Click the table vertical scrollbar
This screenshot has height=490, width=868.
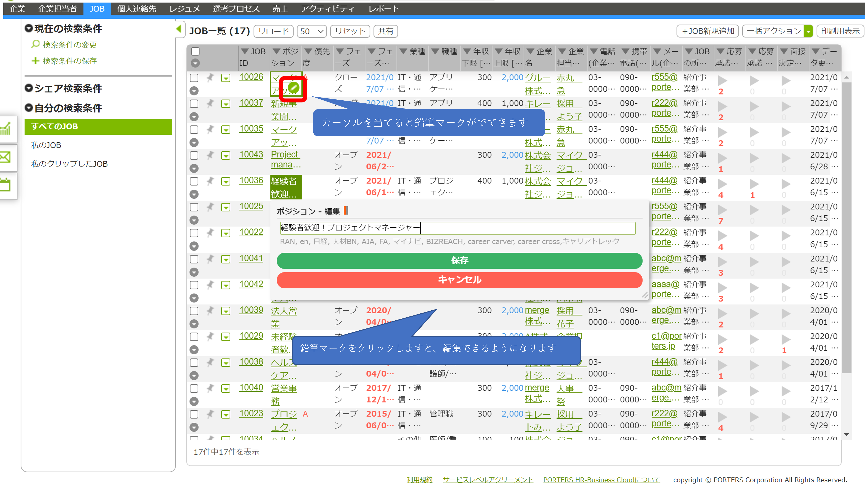pos(847,228)
